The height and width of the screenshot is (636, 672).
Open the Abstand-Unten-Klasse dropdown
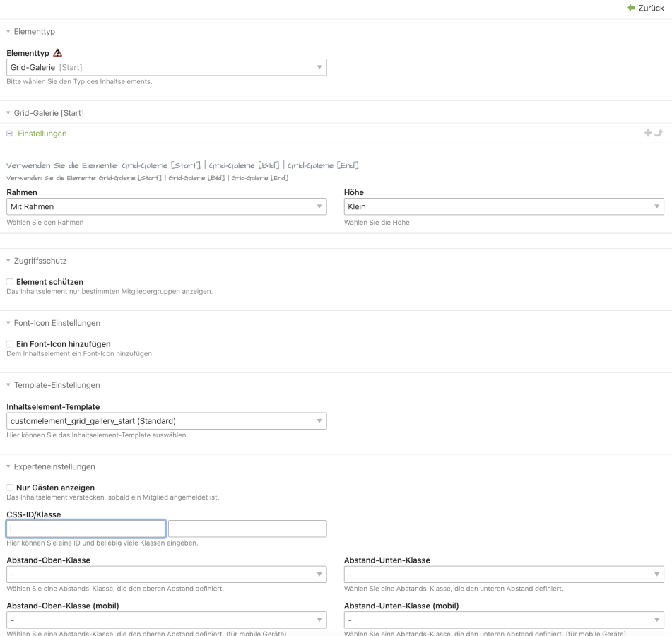pos(504,575)
